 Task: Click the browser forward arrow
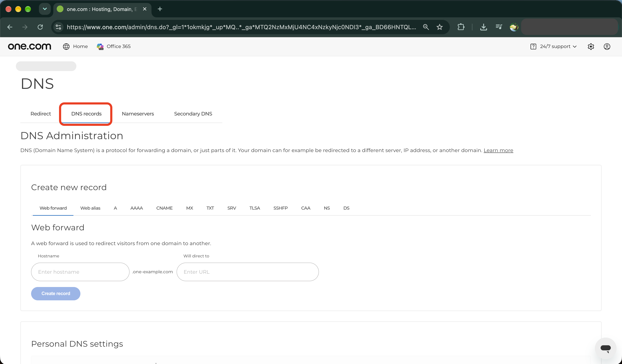point(25,27)
